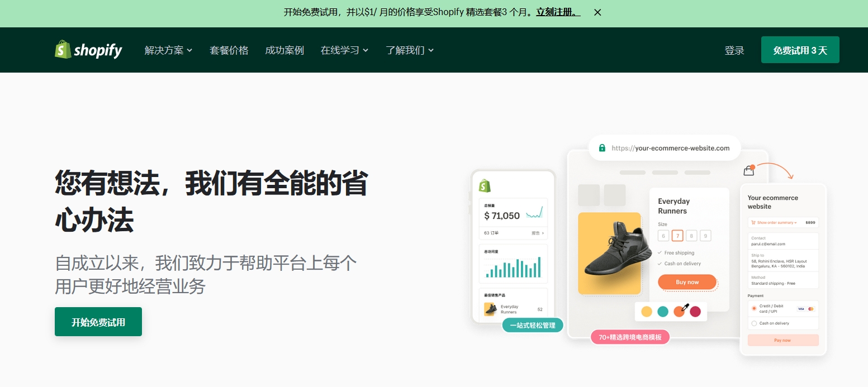Screen dimensions: 868x387
Task: Click the Pay now button
Action: pyautogui.click(x=783, y=340)
